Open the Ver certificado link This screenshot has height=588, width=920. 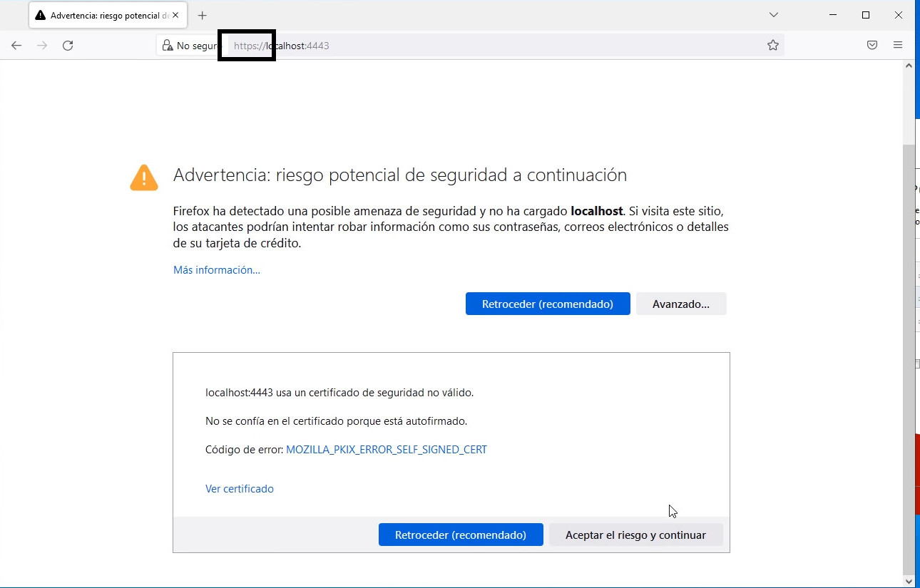coord(239,489)
